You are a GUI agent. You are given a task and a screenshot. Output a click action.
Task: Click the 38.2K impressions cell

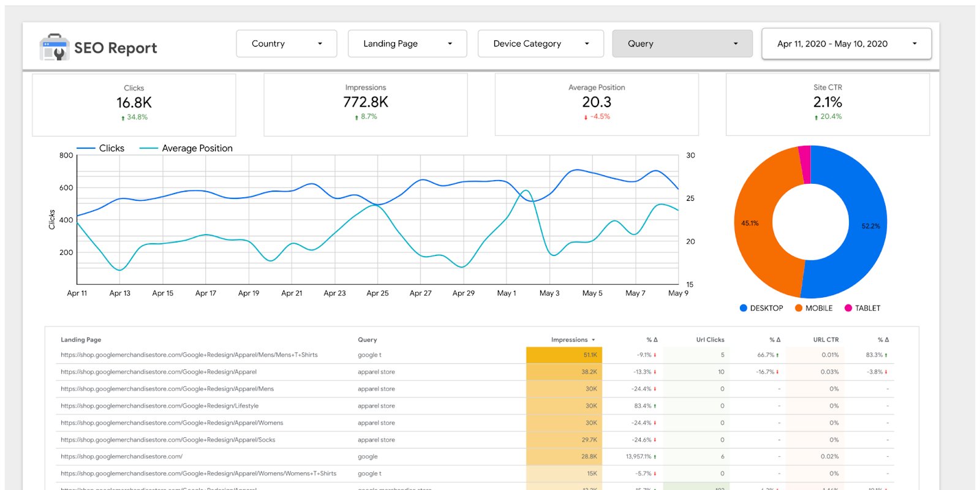click(x=564, y=372)
